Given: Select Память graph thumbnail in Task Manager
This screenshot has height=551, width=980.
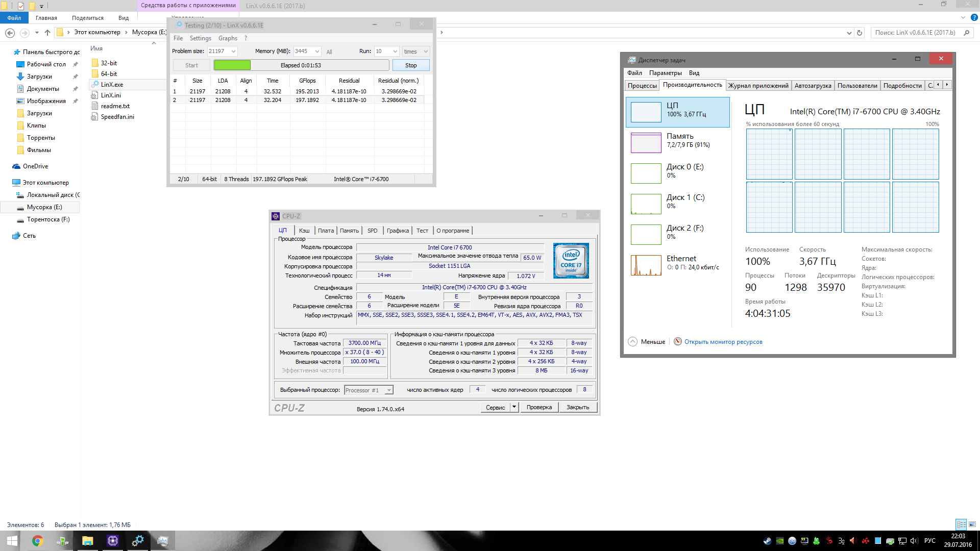Looking at the screenshot, I should coord(646,143).
